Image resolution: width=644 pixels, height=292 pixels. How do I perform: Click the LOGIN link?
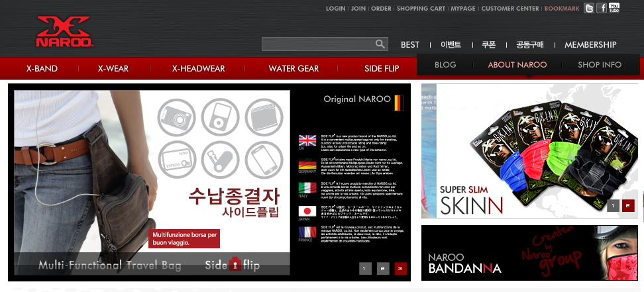335,8
